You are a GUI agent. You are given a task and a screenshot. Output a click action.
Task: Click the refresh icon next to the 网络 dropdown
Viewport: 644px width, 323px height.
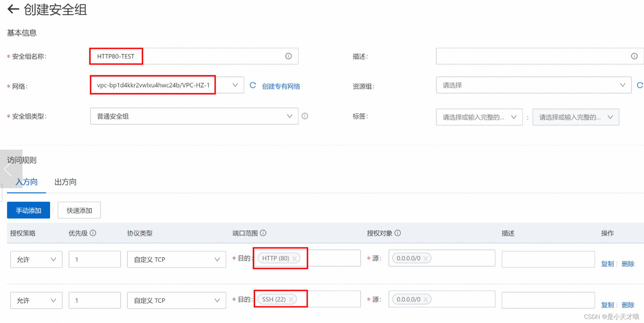[253, 85]
